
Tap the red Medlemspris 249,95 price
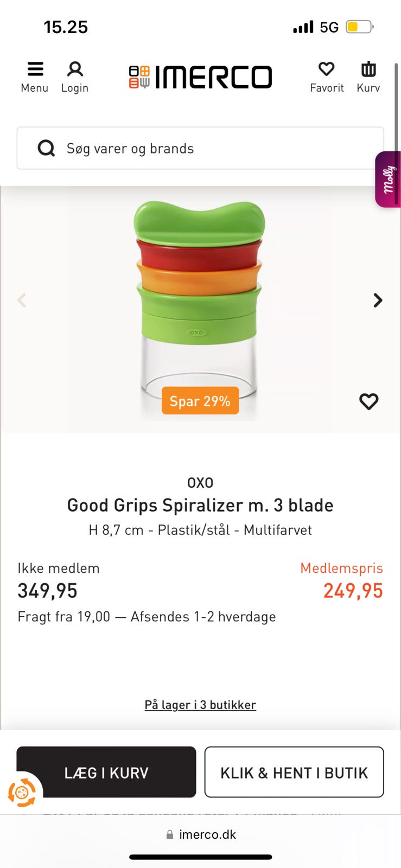(x=353, y=591)
